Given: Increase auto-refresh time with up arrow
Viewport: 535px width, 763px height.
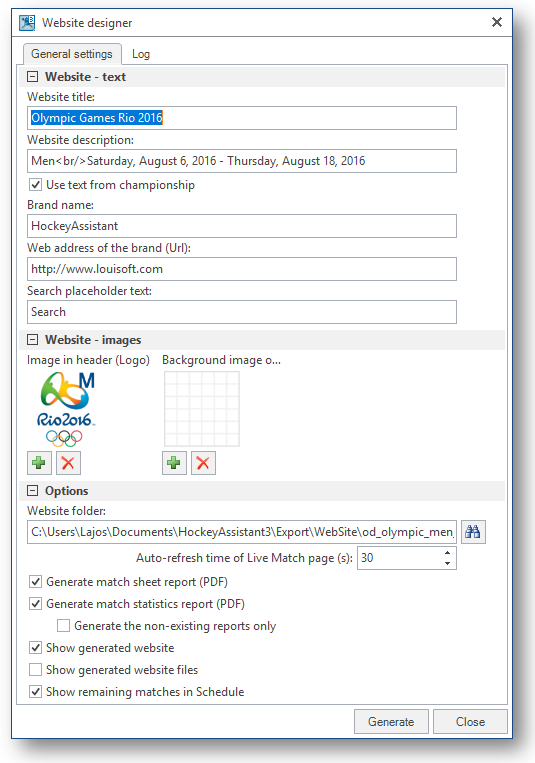Looking at the screenshot, I should [447, 553].
